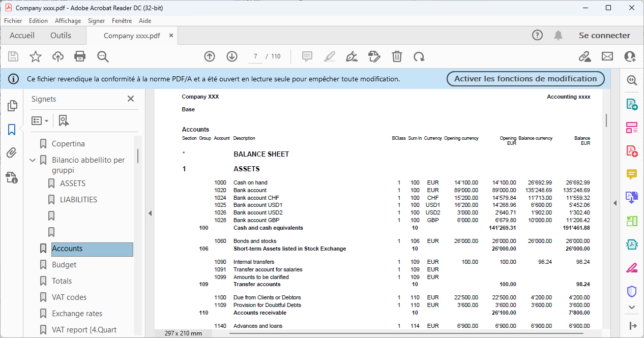Share a link to the file
This screenshot has height=338, width=644.
[585, 56]
